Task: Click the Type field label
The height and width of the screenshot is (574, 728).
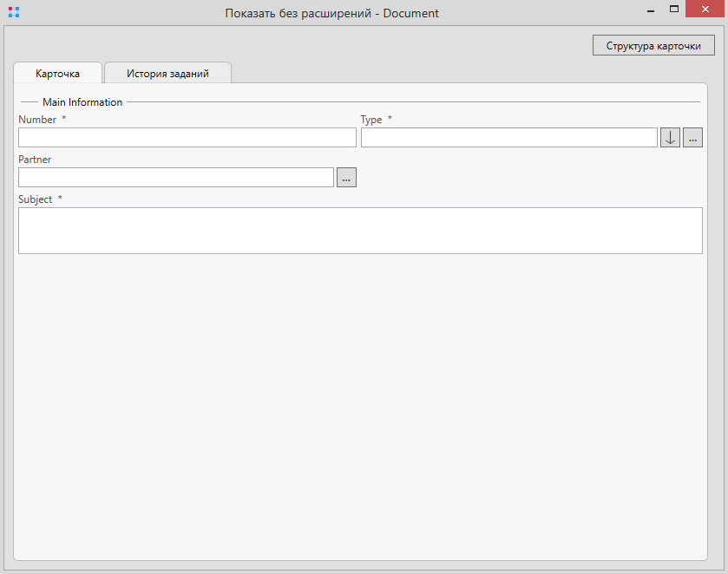Action: [371, 120]
